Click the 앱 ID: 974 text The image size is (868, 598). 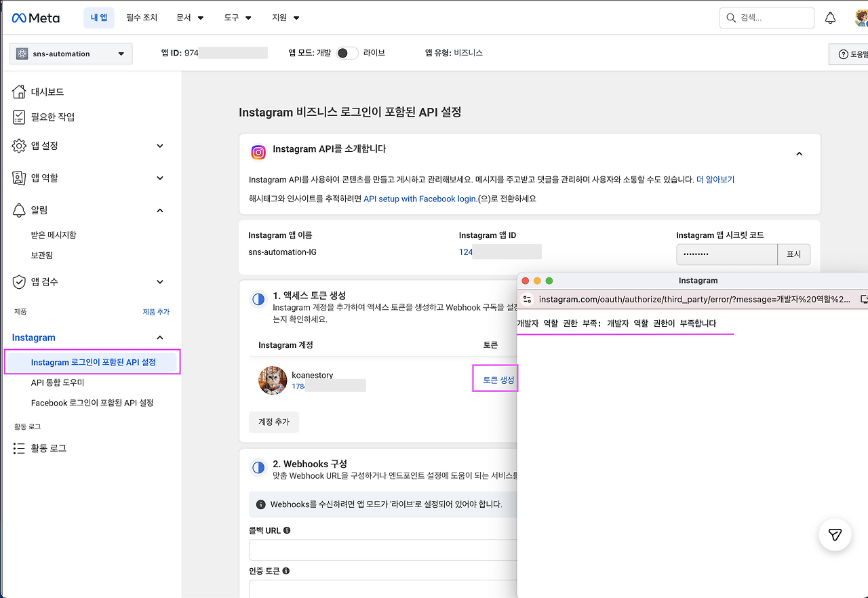[x=180, y=53]
